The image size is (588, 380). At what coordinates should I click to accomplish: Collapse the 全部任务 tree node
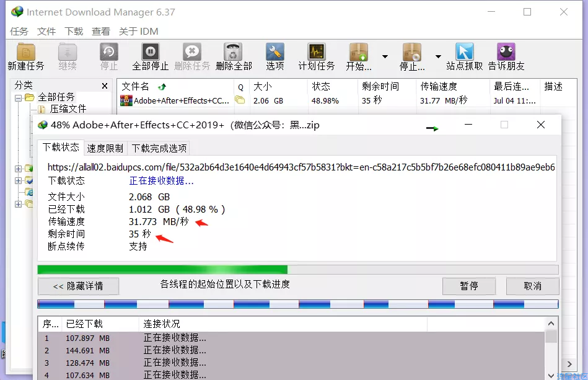[x=18, y=99]
